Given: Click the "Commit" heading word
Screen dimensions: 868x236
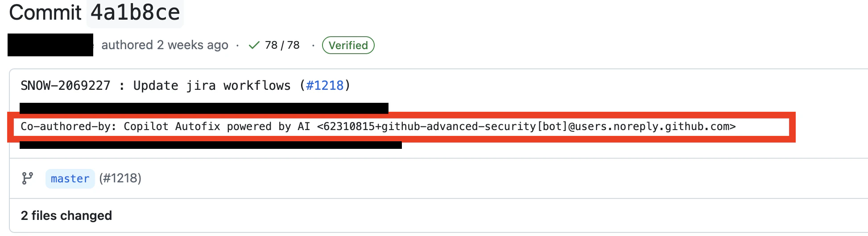Looking at the screenshot, I should (x=45, y=12).
